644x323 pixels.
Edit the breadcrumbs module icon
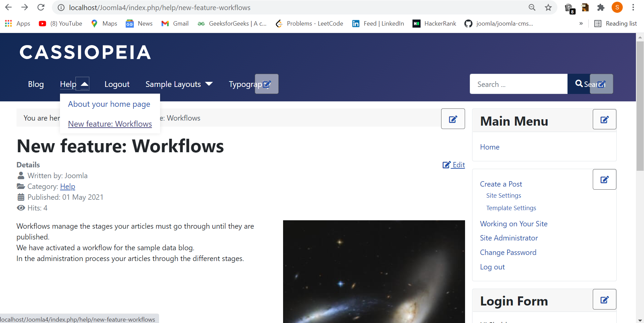[x=453, y=119]
